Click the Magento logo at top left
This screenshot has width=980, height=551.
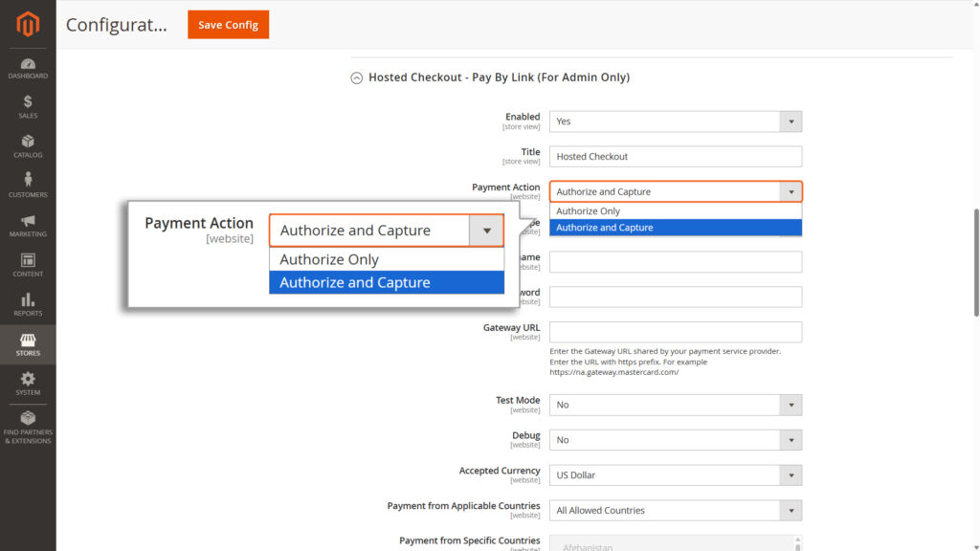click(28, 23)
